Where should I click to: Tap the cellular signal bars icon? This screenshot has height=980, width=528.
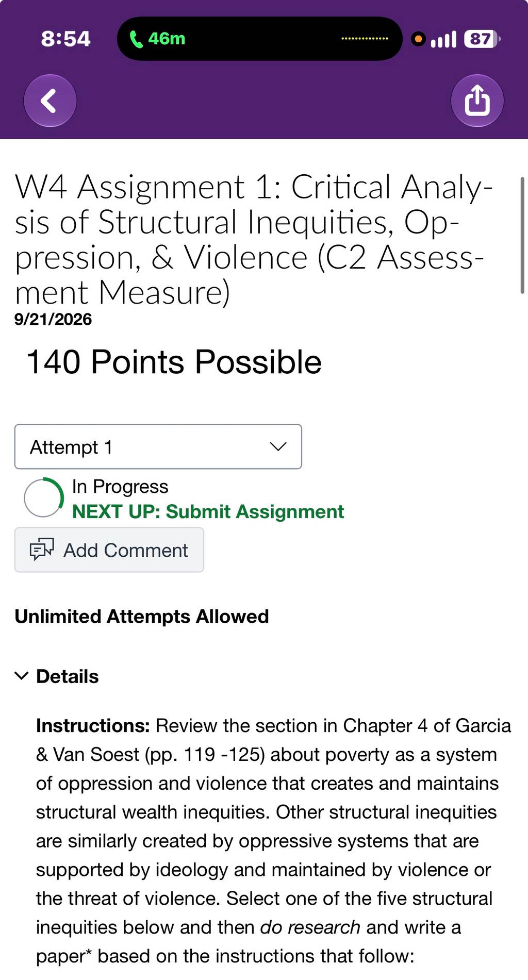coord(443,39)
